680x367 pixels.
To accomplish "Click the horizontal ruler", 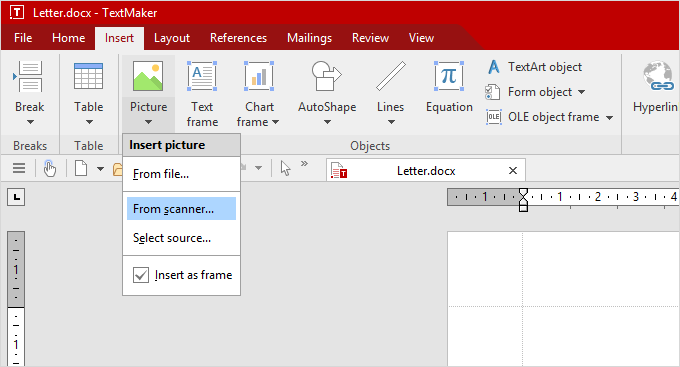I will pos(563,197).
